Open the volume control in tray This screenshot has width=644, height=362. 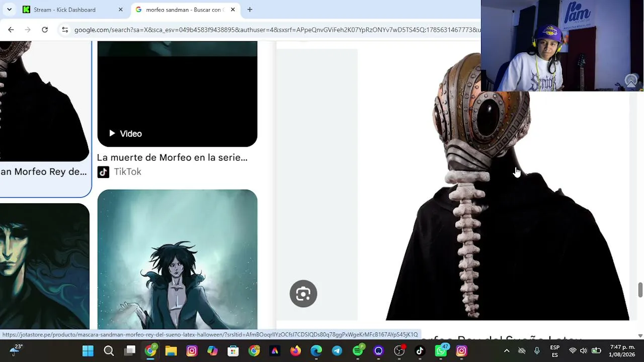(584, 351)
